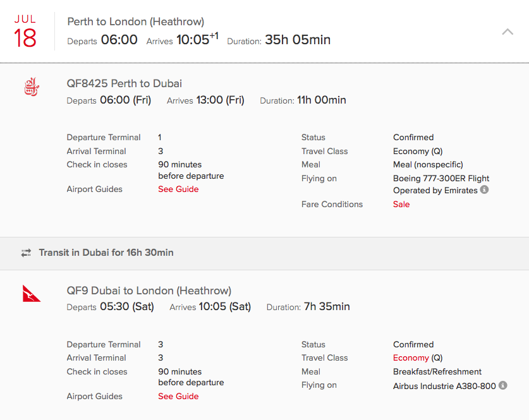Click the red Economy travel class link
The height and width of the screenshot is (420, 529).
click(x=411, y=358)
